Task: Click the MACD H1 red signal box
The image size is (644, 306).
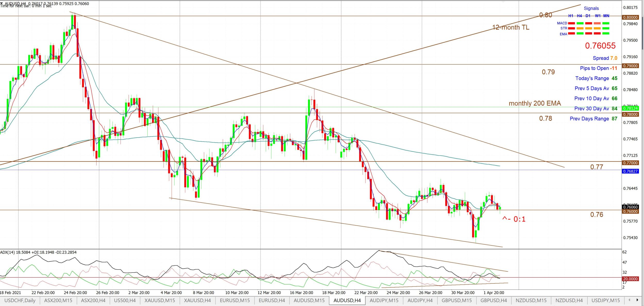Action: pos(571,23)
